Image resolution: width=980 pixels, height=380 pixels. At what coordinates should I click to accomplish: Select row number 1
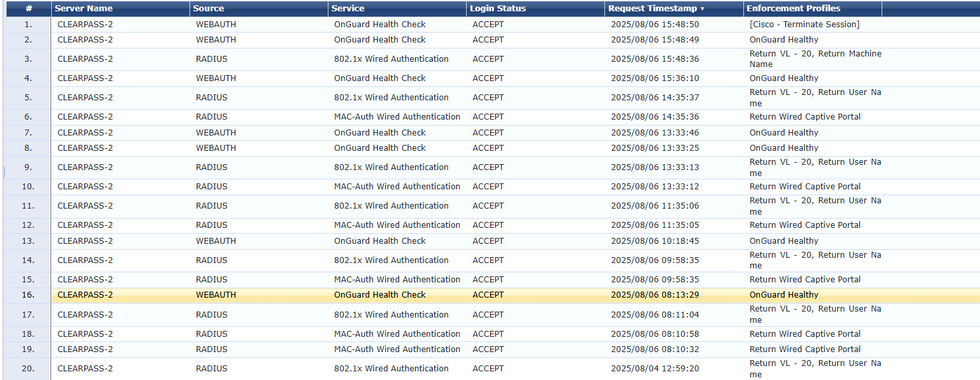click(x=28, y=25)
